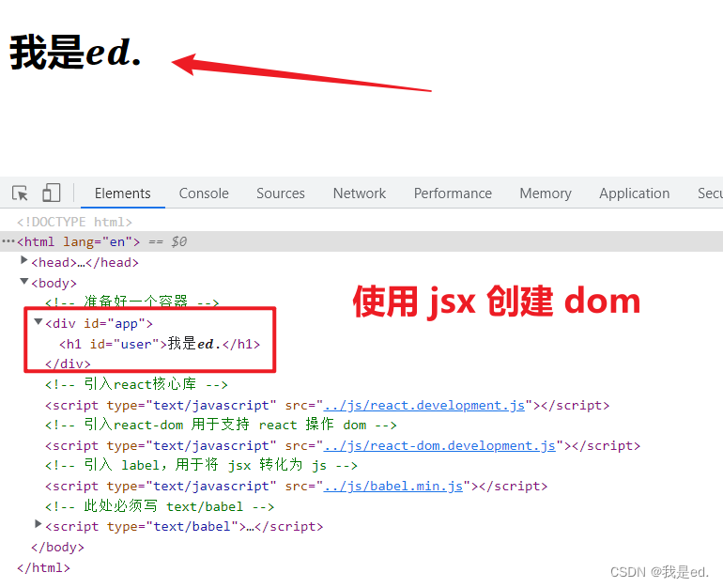Collapse the body element node
Screen dimensions: 723x588
coord(24,281)
